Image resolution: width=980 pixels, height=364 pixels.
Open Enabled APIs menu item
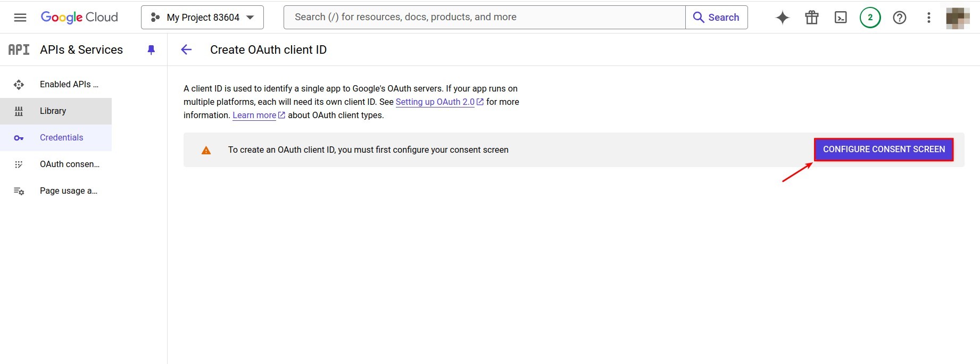pyautogui.click(x=56, y=85)
